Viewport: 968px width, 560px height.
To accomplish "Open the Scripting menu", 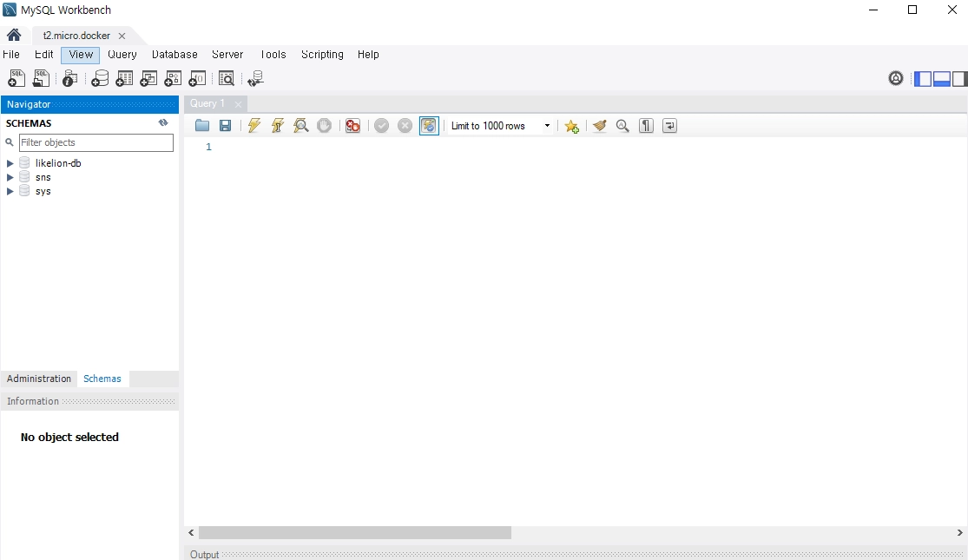I will pyautogui.click(x=322, y=55).
